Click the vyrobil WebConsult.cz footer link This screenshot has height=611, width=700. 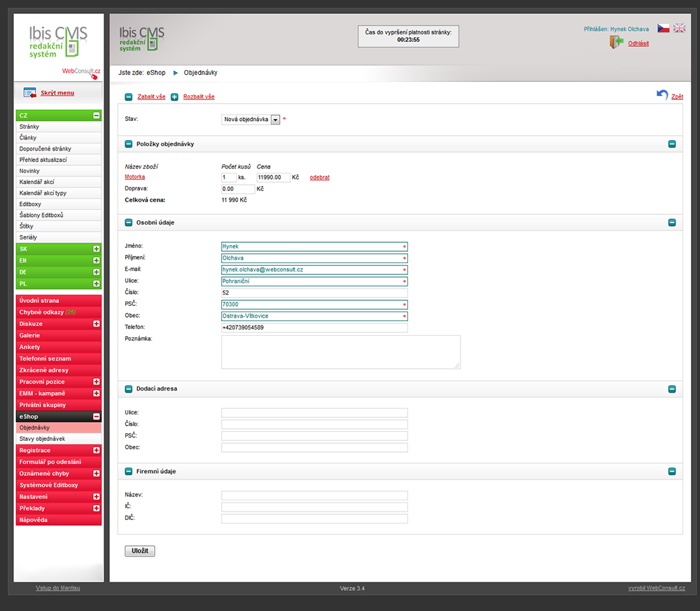click(x=657, y=588)
